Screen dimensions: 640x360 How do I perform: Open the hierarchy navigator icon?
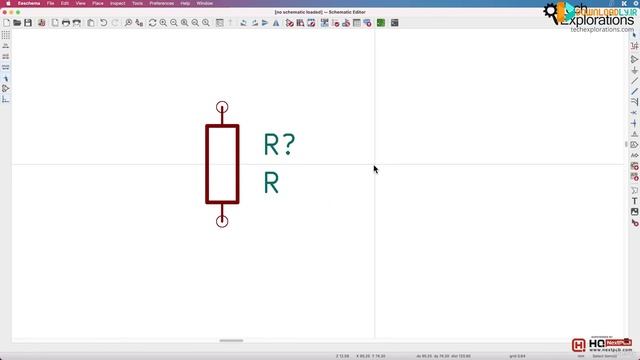[220, 23]
